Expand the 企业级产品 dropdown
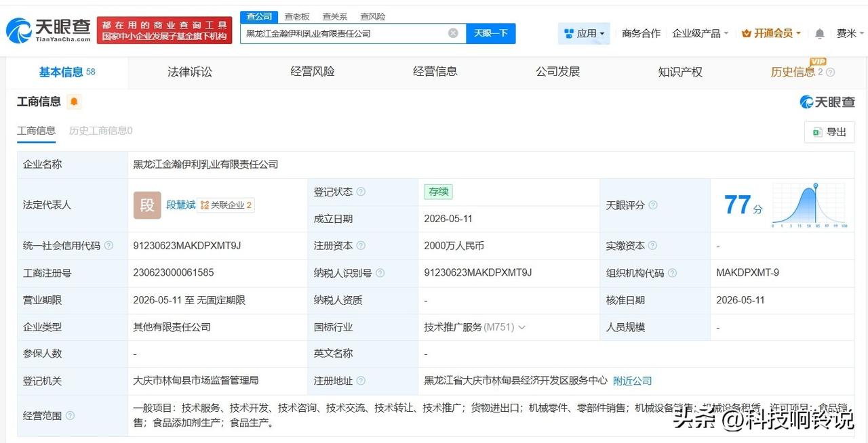This screenshot has height=443, width=868. tap(701, 33)
